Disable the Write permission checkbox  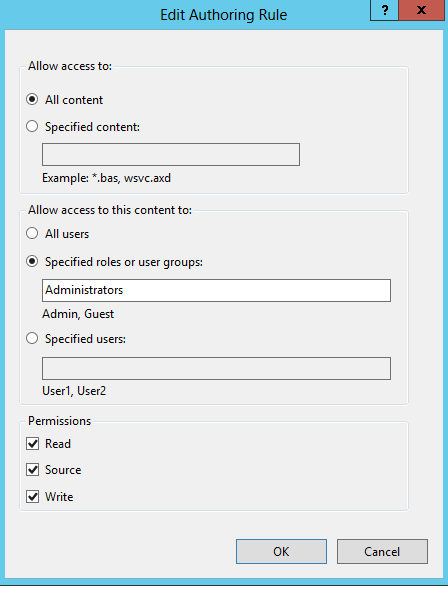pyautogui.click(x=33, y=497)
